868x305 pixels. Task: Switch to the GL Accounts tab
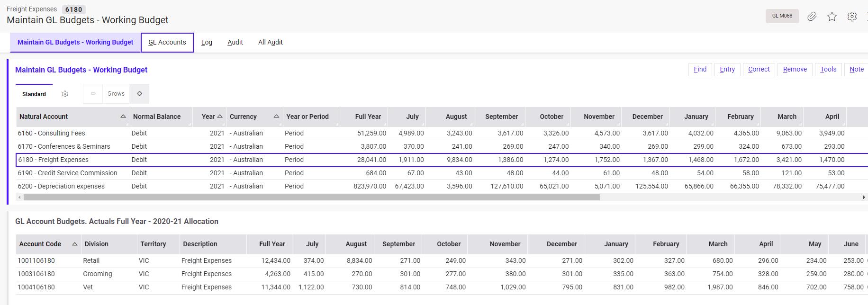[167, 42]
